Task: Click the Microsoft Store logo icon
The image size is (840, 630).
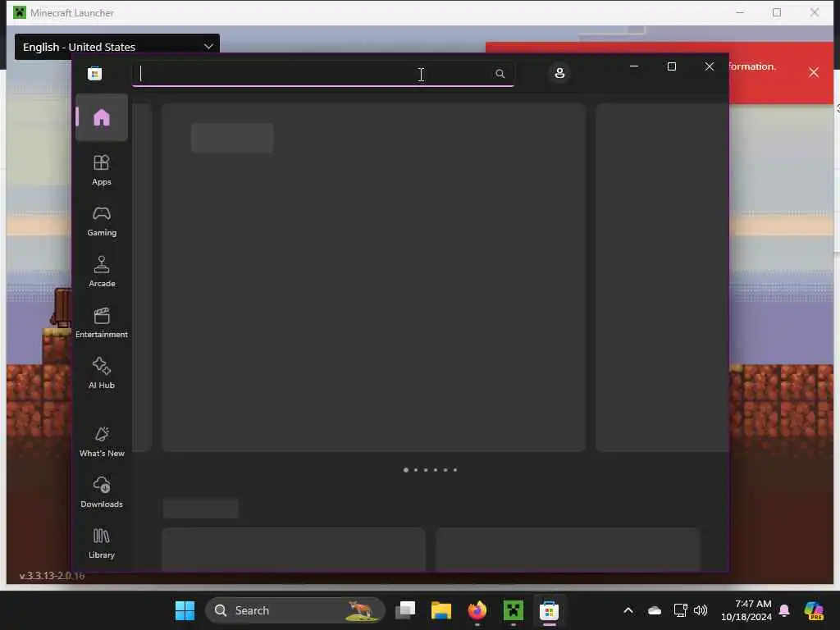Action: click(95, 73)
